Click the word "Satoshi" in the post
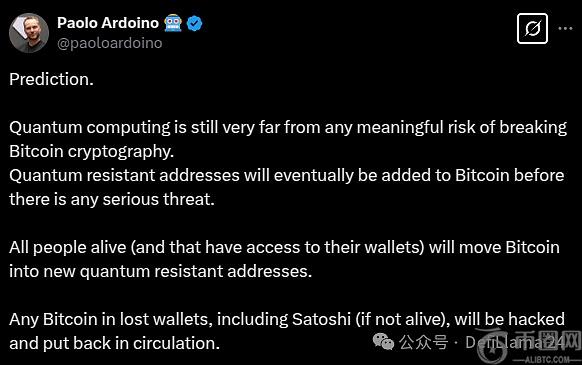582x365 pixels. [x=321, y=319]
